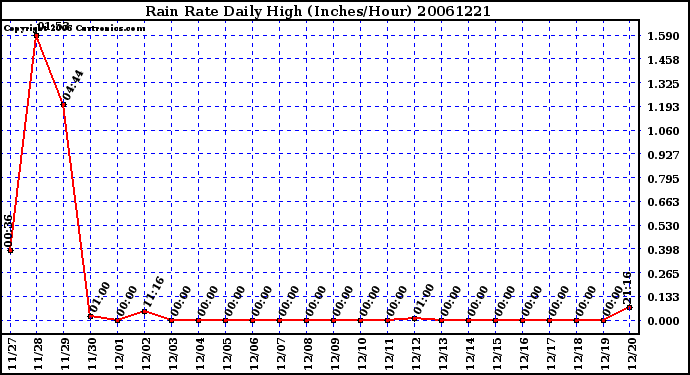Select the 12/16 x-axis date
The image size is (690, 375).
524,354
